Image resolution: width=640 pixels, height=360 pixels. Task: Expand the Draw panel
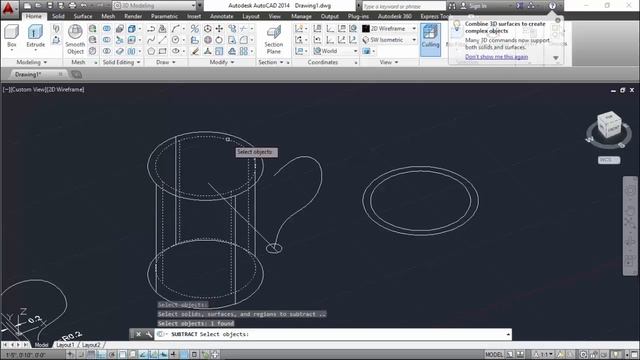[x=166, y=62]
